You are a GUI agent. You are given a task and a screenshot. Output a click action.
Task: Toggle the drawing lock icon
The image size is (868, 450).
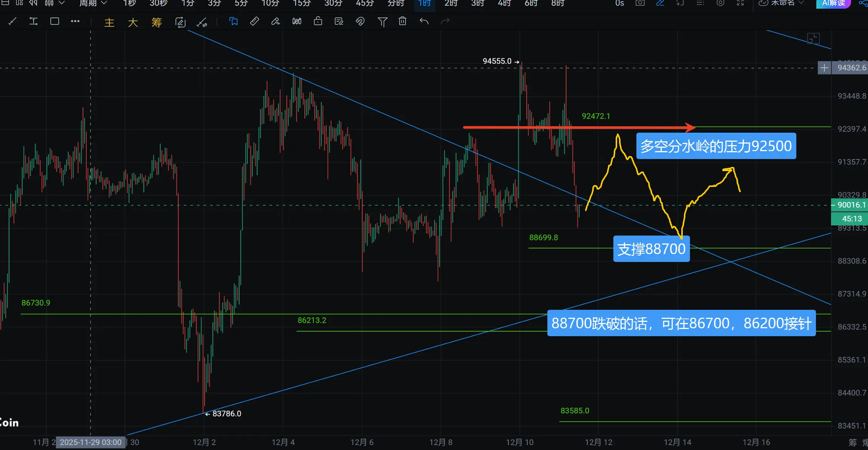(318, 21)
